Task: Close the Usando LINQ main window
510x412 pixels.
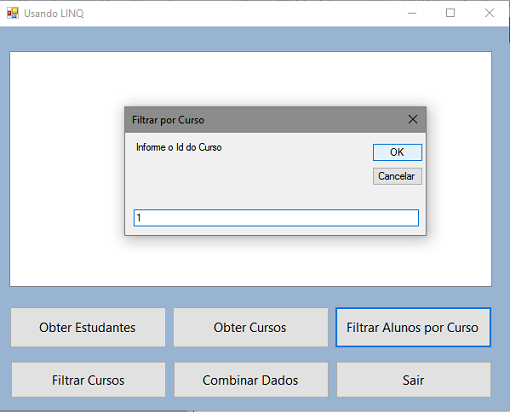Action: (x=489, y=13)
